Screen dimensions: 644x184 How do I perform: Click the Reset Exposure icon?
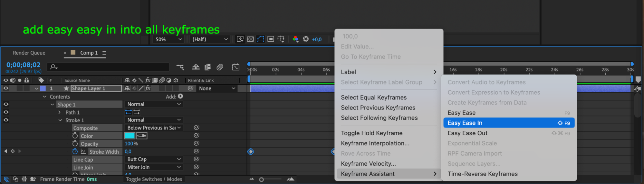click(306, 39)
